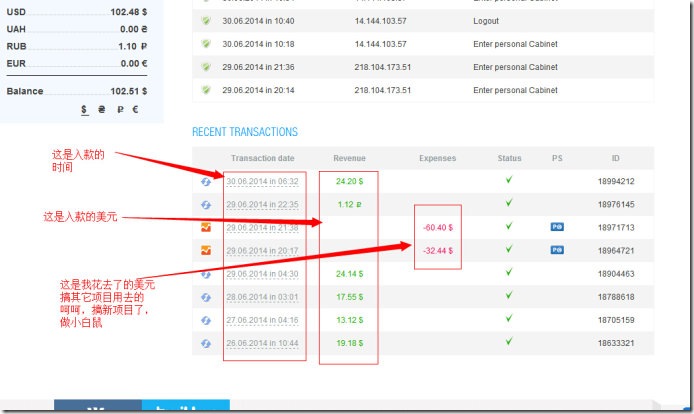Click the Revenue column header
Viewport: 694px width, 414px height.
pyautogui.click(x=349, y=158)
